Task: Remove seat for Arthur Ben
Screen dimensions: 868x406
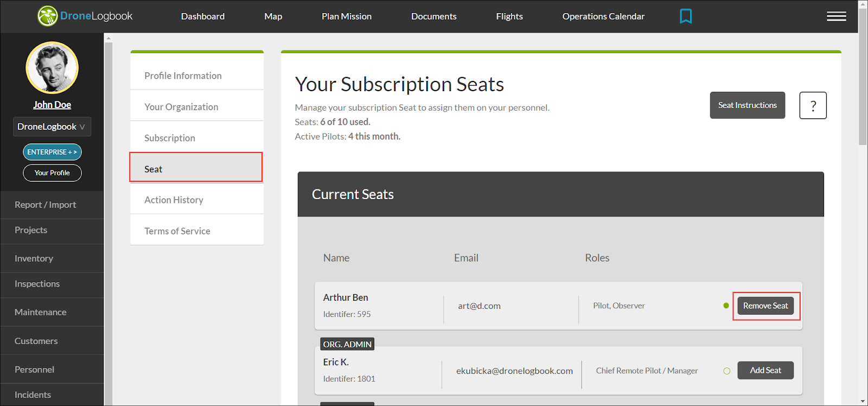Action: pos(765,306)
